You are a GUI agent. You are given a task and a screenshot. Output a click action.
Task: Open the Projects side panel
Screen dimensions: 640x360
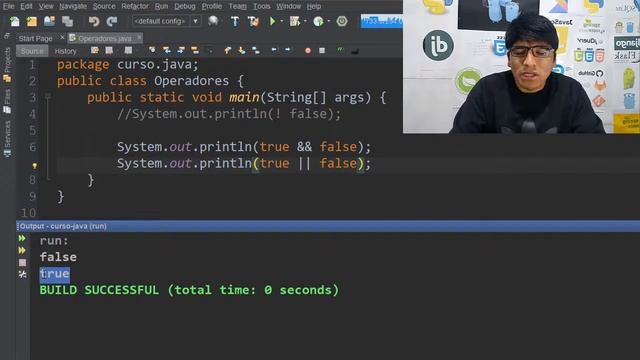(x=7, y=64)
